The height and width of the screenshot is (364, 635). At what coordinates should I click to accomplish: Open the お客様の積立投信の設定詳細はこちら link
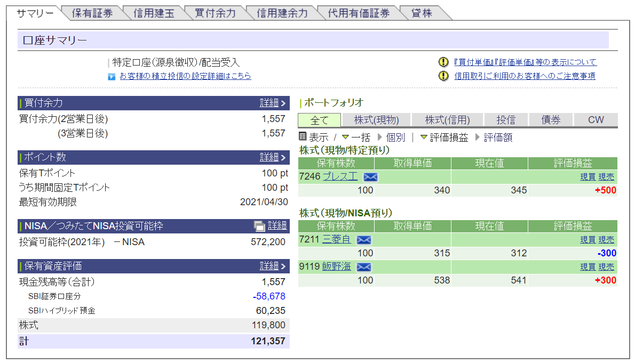(185, 76)
